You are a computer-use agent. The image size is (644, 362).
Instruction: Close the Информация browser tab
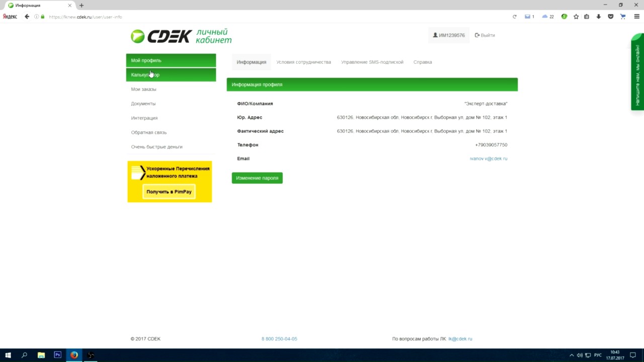point(70,5)
